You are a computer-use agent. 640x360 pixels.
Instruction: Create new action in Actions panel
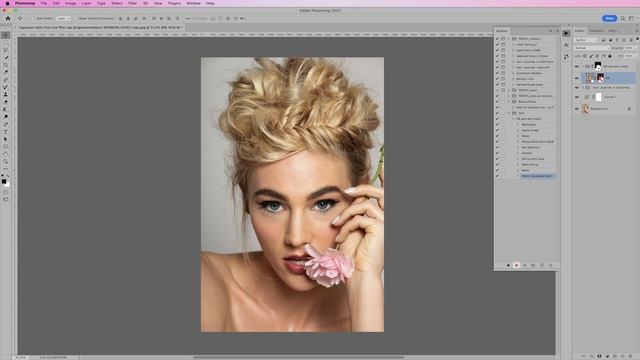point(542,265)
